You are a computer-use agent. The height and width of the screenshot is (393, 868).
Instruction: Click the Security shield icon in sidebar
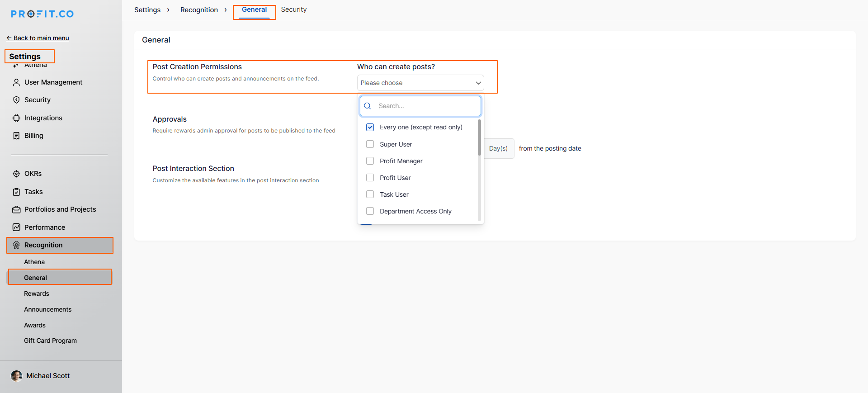click(x=16, y=100)
